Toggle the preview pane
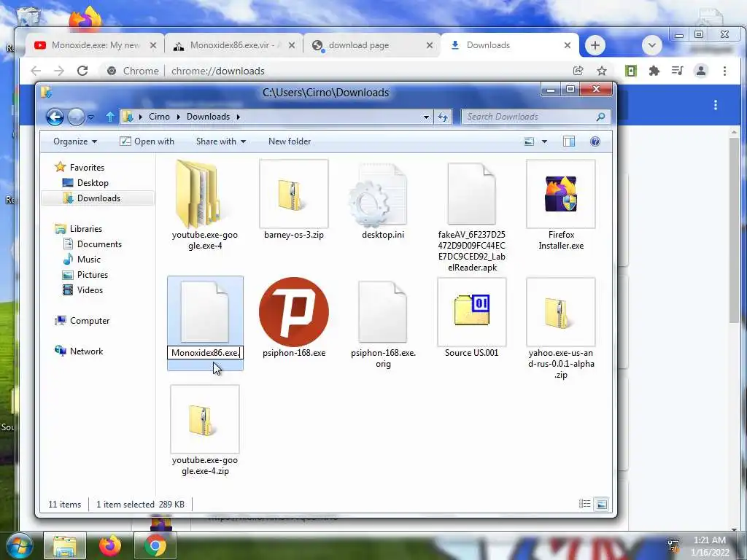 click(x=569, y=141)
